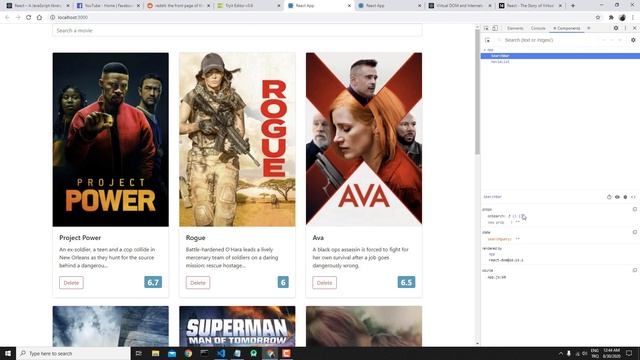Switch to the Facebook browser tab

click(107, 6)
